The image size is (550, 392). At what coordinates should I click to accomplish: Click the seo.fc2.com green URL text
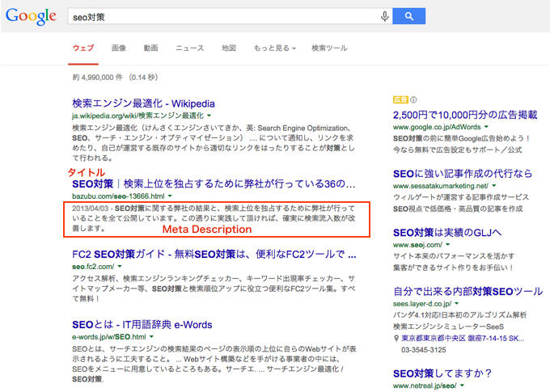click(93, 267)
